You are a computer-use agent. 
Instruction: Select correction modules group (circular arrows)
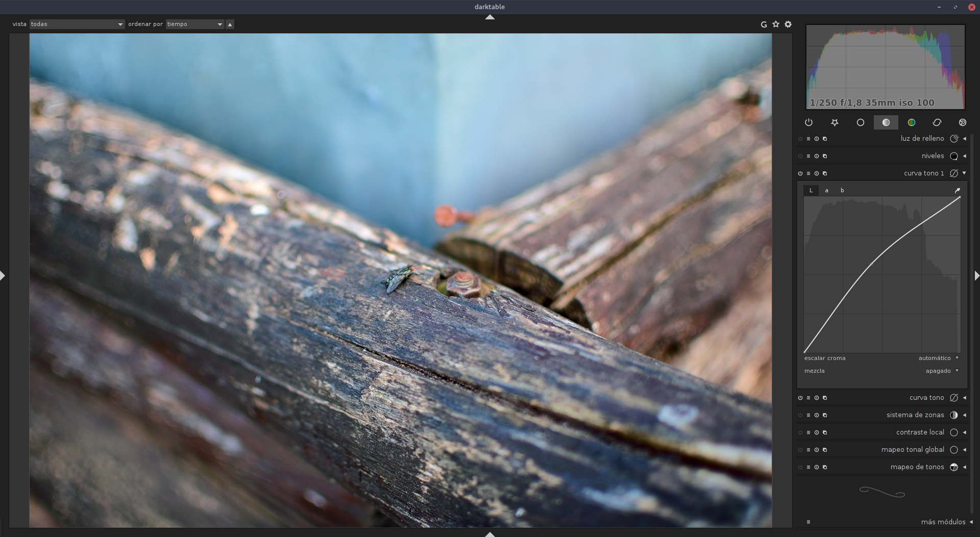click(937, 122)
